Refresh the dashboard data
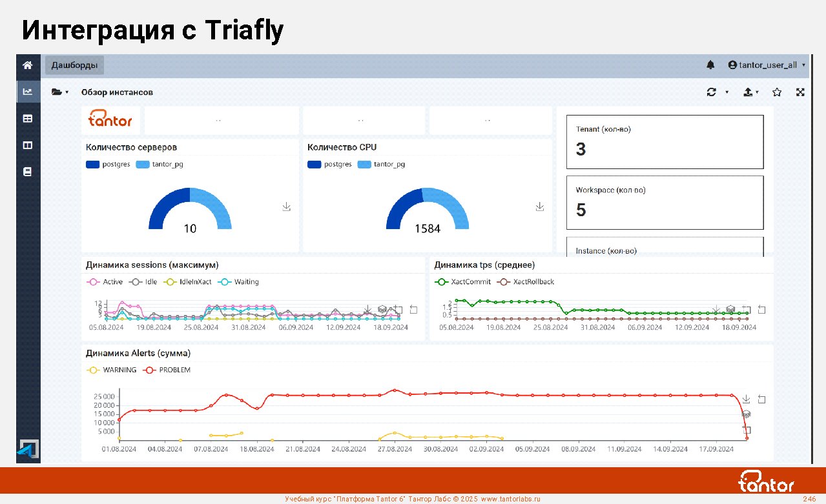Image resolution: width=826 pixels, height=504 pixels. coord(712,92)
